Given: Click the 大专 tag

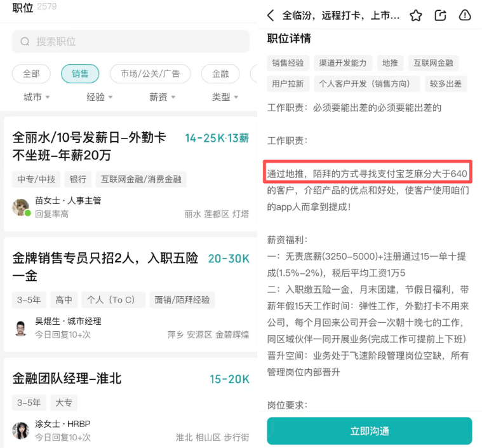Looking at the screenshot, I should point(64,402).
